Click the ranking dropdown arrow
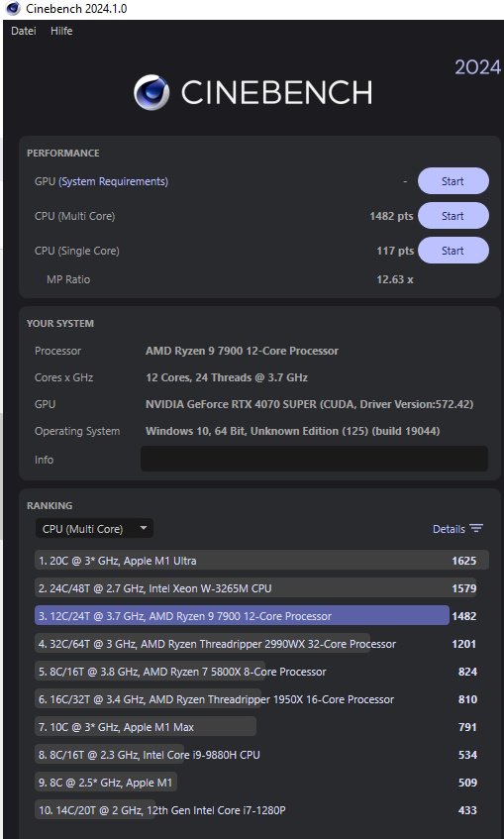This screenshot has width=504, height=839. [x=144, y=528]
